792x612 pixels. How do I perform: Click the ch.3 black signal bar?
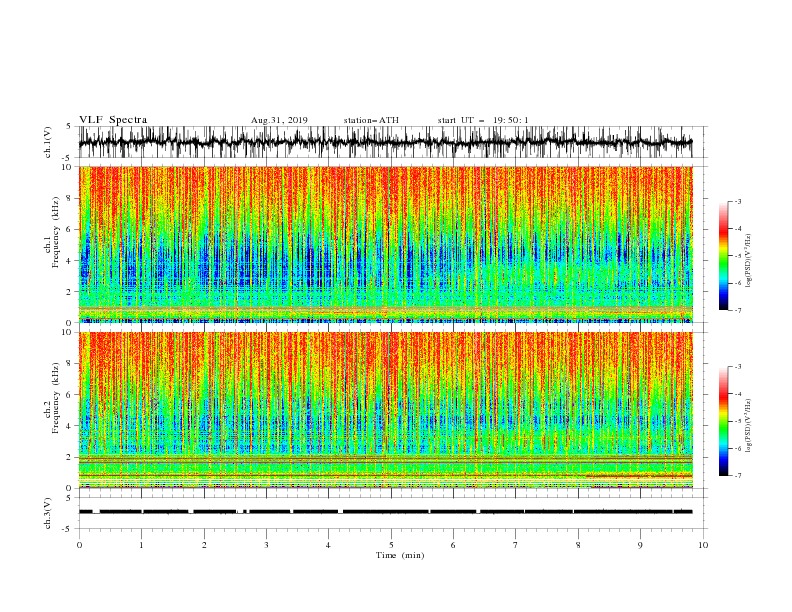385,512
